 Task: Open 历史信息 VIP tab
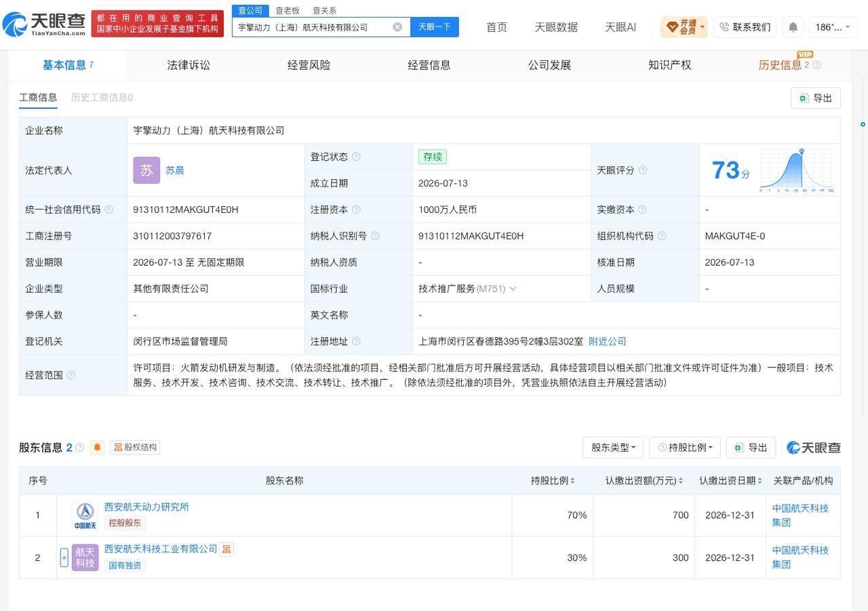pos(780,65)
